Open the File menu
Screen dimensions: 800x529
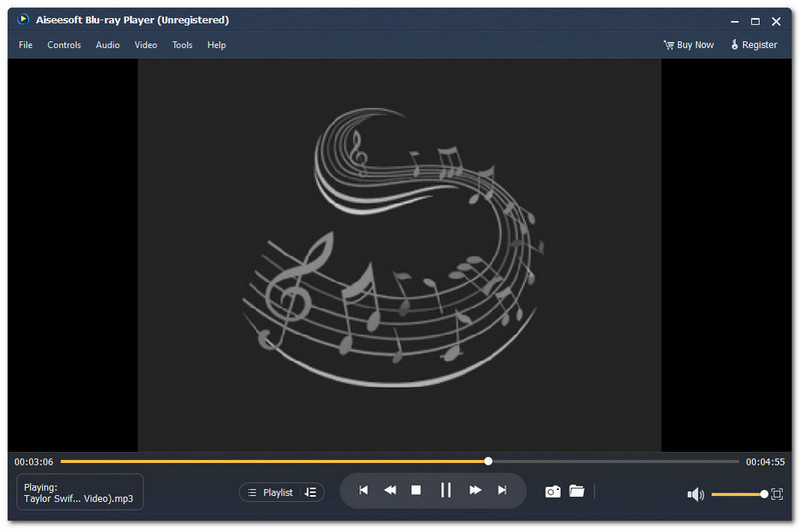[x=26, y=45]
